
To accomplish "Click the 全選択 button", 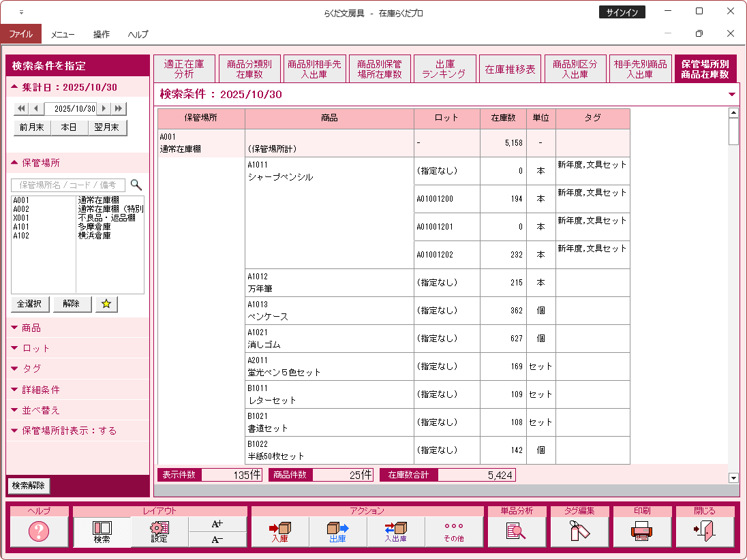I will pyautogui.click(x=30, y=304).
